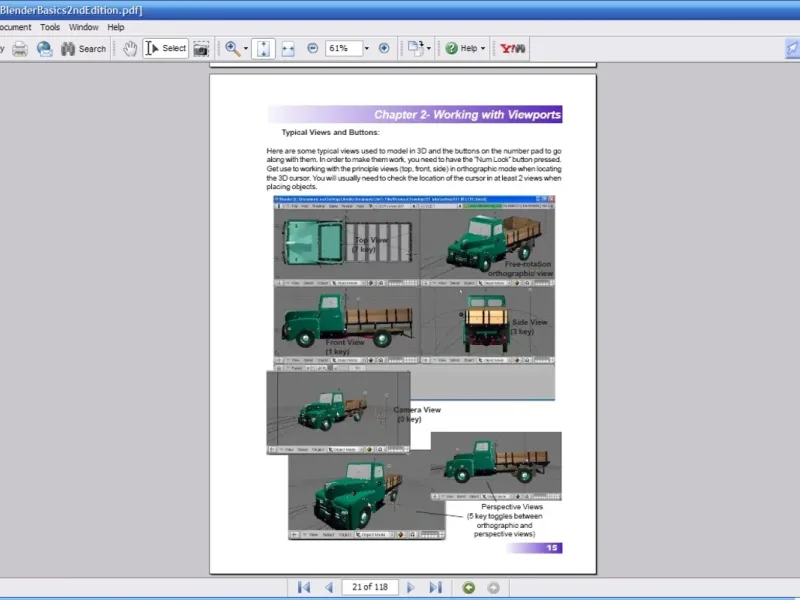Open the zoom percentage dropdown
Image resolution: width=800 pixels, height=600 pixels.
[x=367, y=48]
